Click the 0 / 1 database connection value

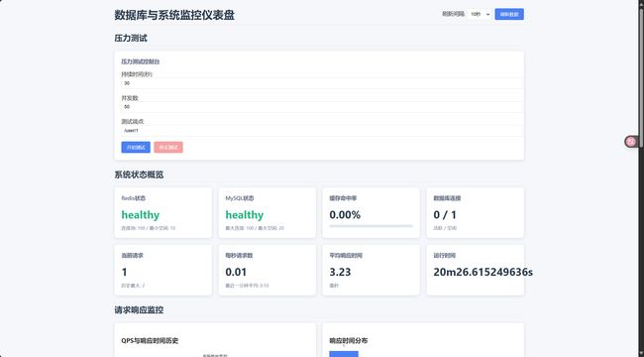coord(445,214)
